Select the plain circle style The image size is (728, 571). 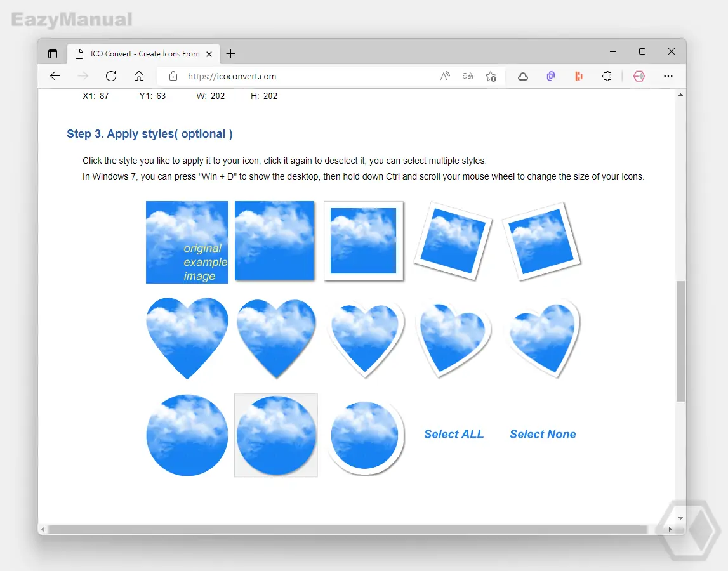(187, 435)
